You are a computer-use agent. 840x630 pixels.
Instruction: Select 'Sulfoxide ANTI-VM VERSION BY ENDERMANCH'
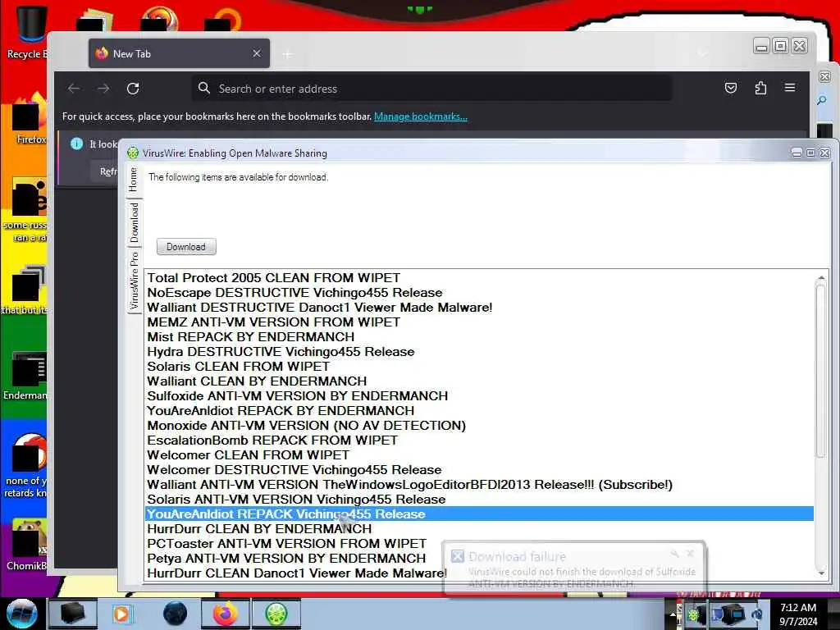(x=479, y=396)
